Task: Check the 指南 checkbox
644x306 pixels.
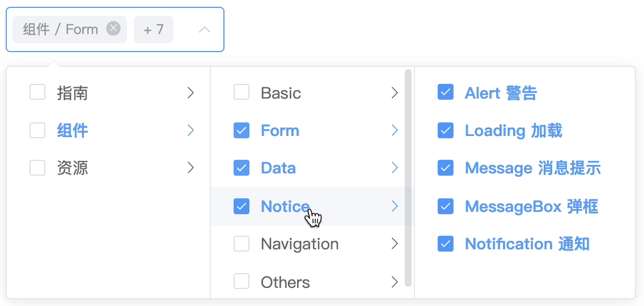Action: point(37,92)
